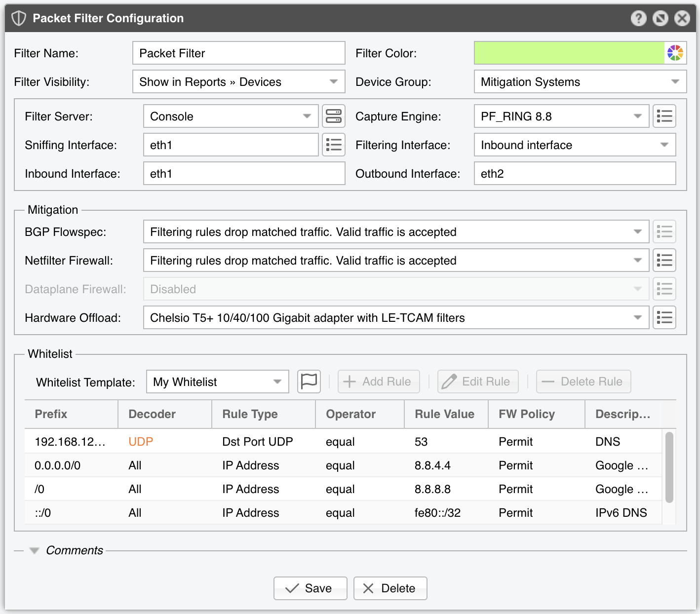Click the Sniffing Interface list icon

[x=334, y=145]
